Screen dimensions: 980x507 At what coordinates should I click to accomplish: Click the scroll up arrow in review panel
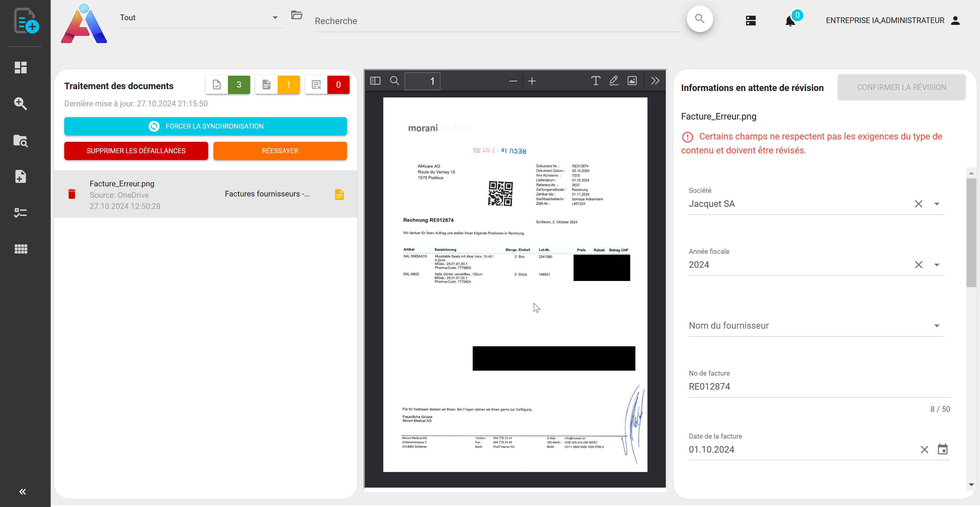(x=971, y=173)
